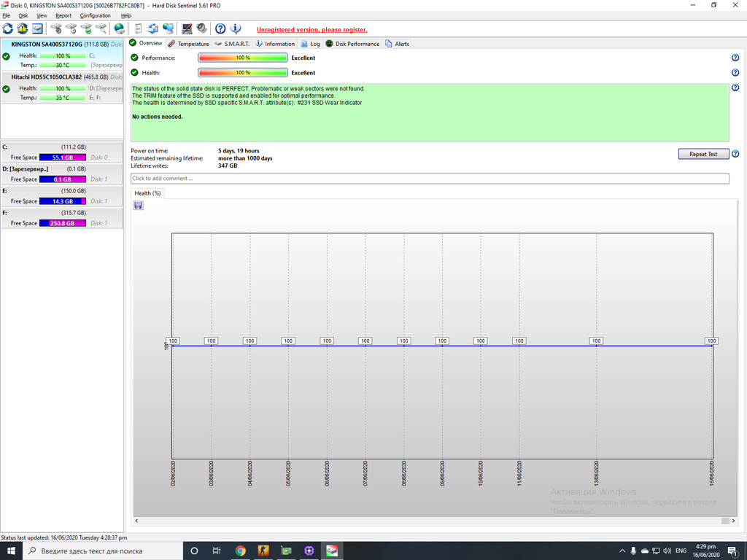Open Chrome from the taskbar

click(240, 551)
